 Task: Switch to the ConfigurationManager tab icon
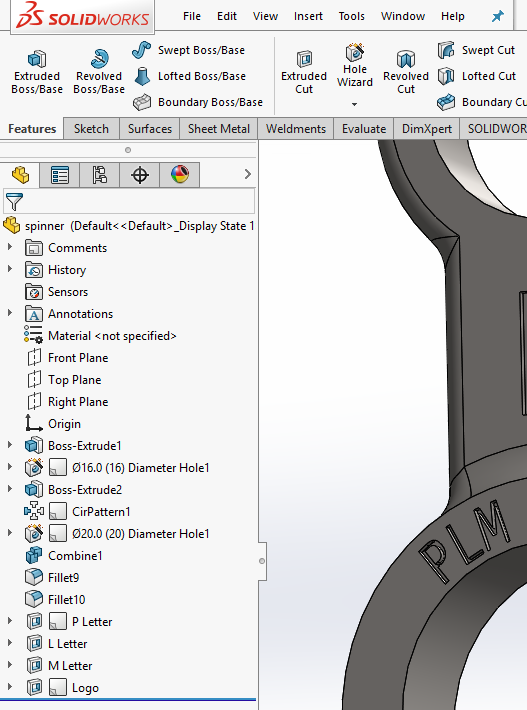point(100,175)
